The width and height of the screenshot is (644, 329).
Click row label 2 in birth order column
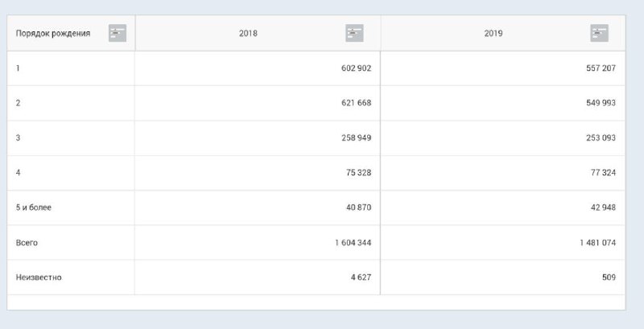tap(18, 103)
